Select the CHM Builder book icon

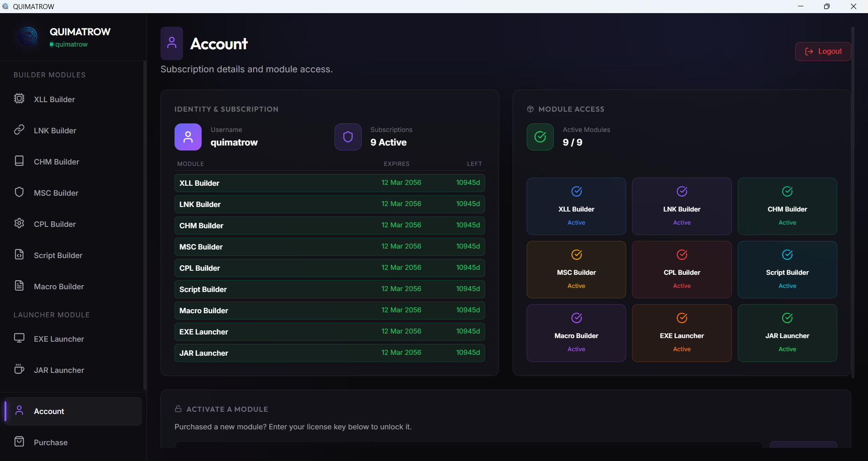click(19, 161)
